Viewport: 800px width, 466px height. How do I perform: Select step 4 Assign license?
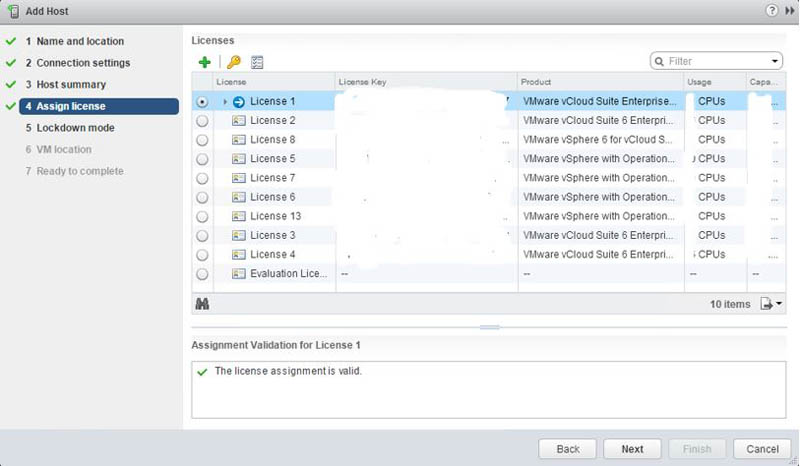[x=99, y=106]
